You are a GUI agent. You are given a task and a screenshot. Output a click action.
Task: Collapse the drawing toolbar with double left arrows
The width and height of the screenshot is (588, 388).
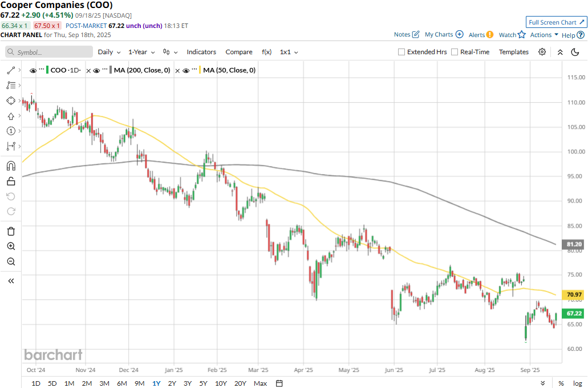(x=11, y=281)
